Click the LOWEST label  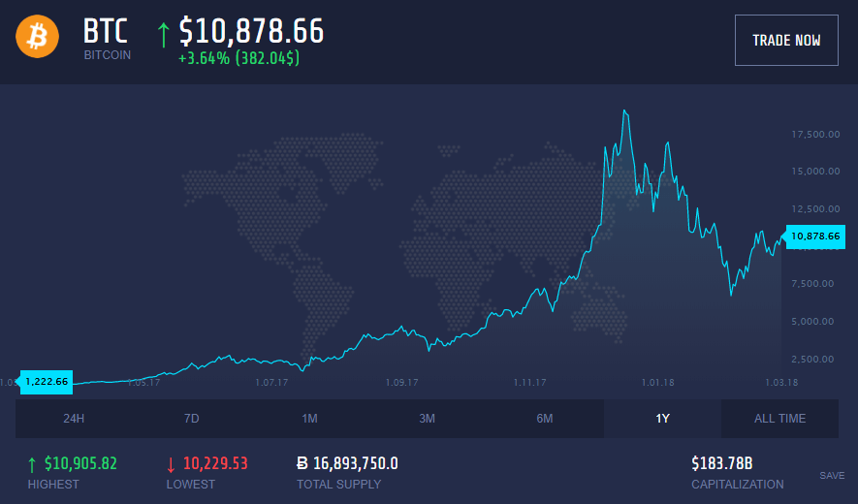190,485
